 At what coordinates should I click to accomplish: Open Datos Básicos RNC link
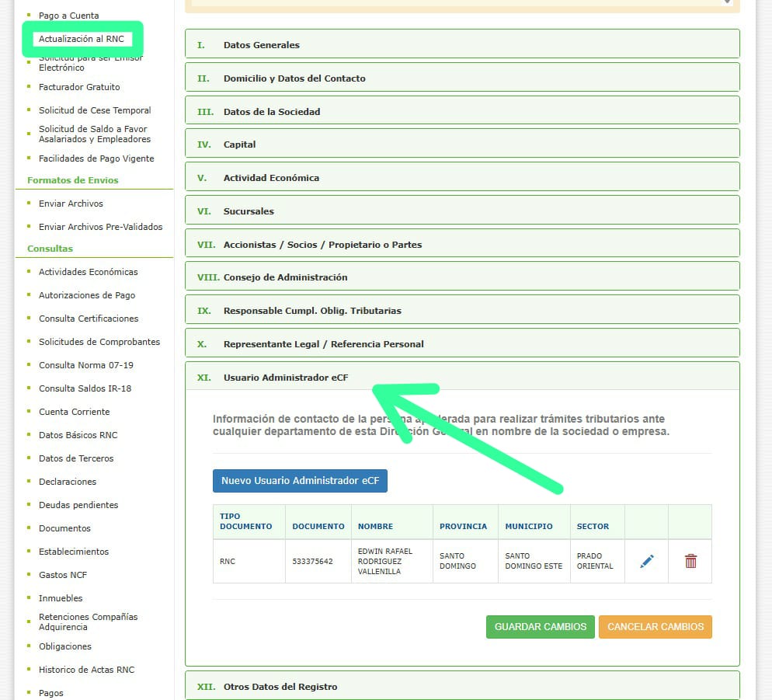(x=78, y=435)
